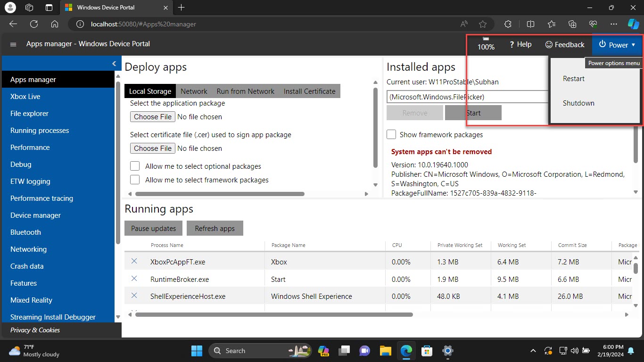Open the Performance page in sidebar

click(58, 147)
